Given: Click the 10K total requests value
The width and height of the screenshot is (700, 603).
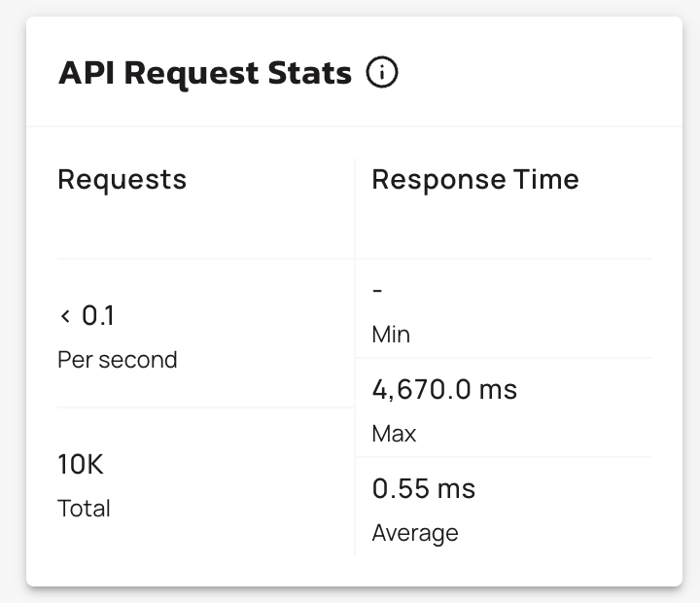Looking at the screenshot, I should 80,465.
